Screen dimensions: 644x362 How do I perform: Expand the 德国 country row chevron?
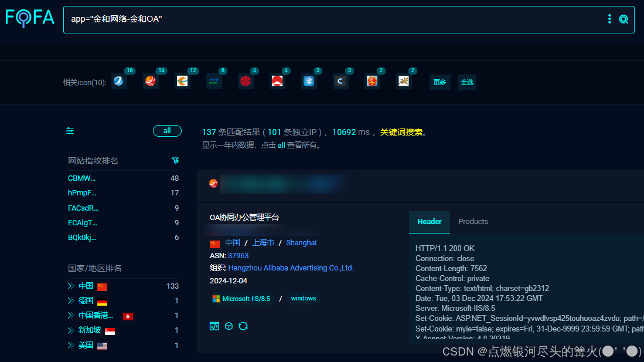pyautogui.click(x=71, y=301)
